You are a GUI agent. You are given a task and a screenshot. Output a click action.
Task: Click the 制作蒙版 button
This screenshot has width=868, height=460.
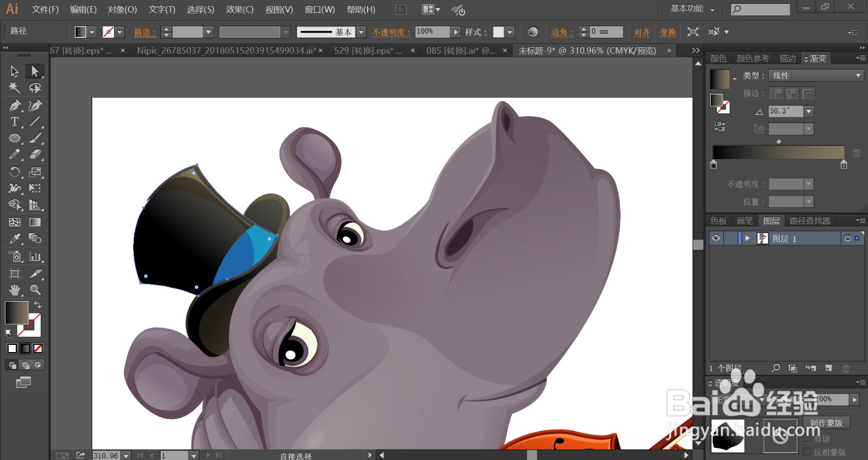pyautogui.click(x=826, y=423)
